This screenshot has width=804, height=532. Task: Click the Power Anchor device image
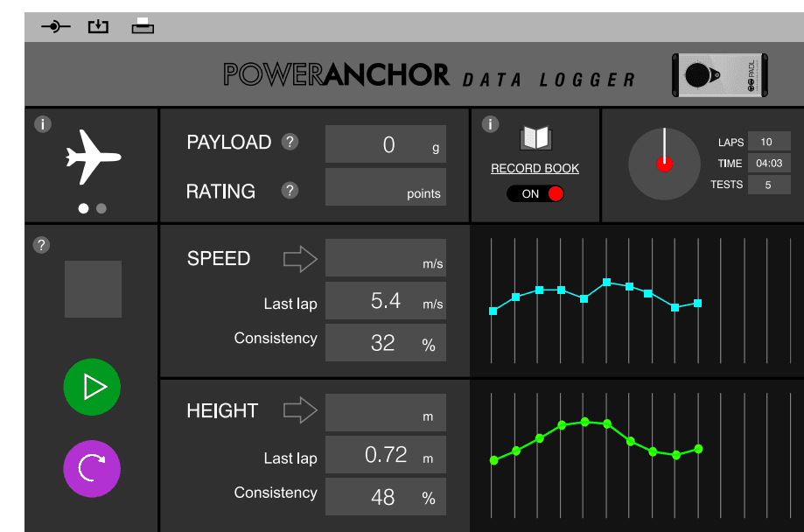pos(720,75)
